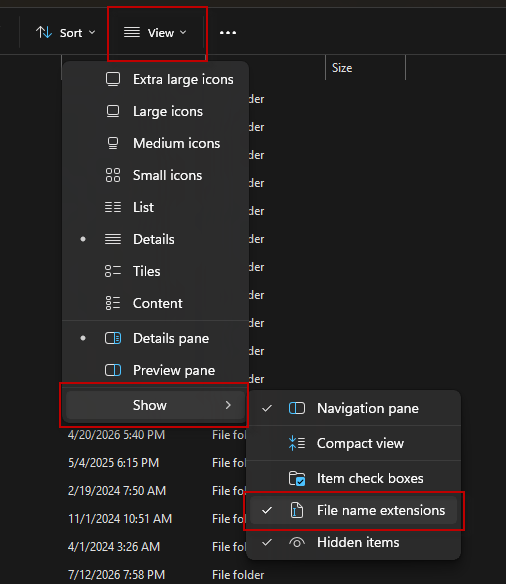The width and height of the screenshot is (506, 584).
Task: Switch to the Content layout icon
Action: click(113, 303)
